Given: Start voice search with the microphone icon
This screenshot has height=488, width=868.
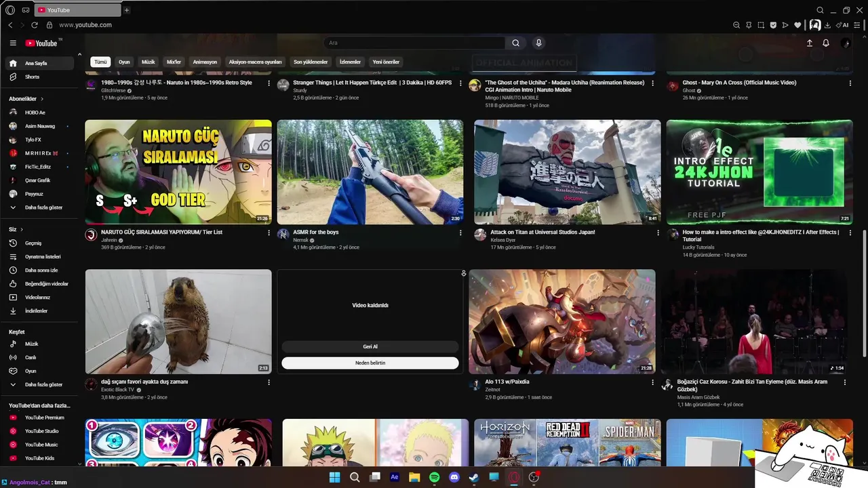Looking at the screenshot, I should pyautogui.click(x=538, y=43).
